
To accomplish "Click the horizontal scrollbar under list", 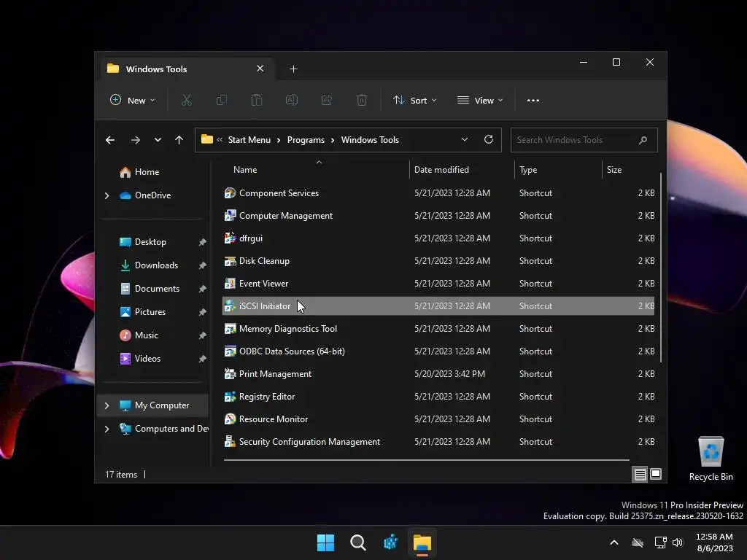I will [426, 460].
